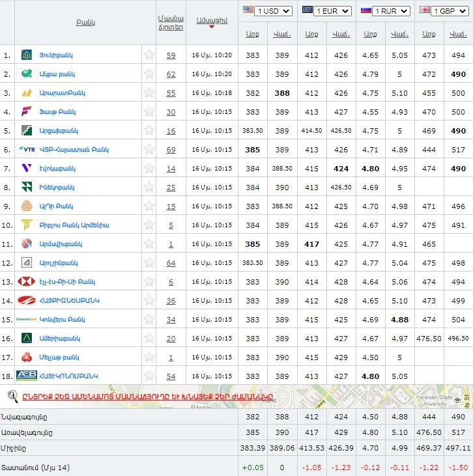Sort by the USD buy column header
The width and height of the screenshot is (473, 476).
click(252, 34)
